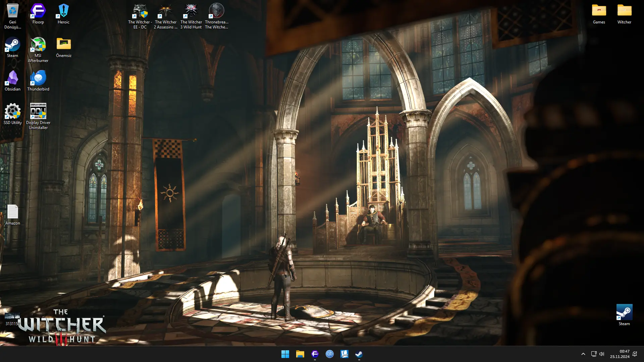Select The Witcher 3 Wild Hunt shortcut

click(191, 16)
